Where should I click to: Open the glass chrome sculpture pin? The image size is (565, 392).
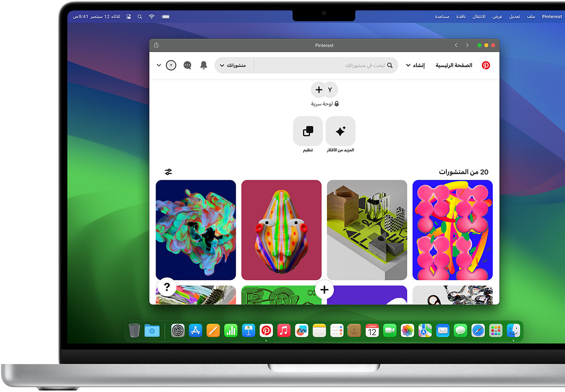pos(453,295)
